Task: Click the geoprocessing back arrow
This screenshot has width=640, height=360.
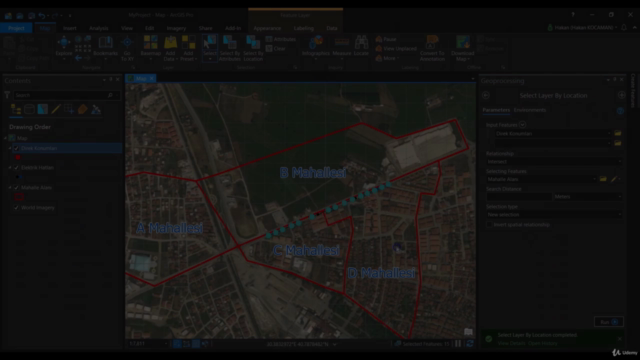Action: coord(486,95)
